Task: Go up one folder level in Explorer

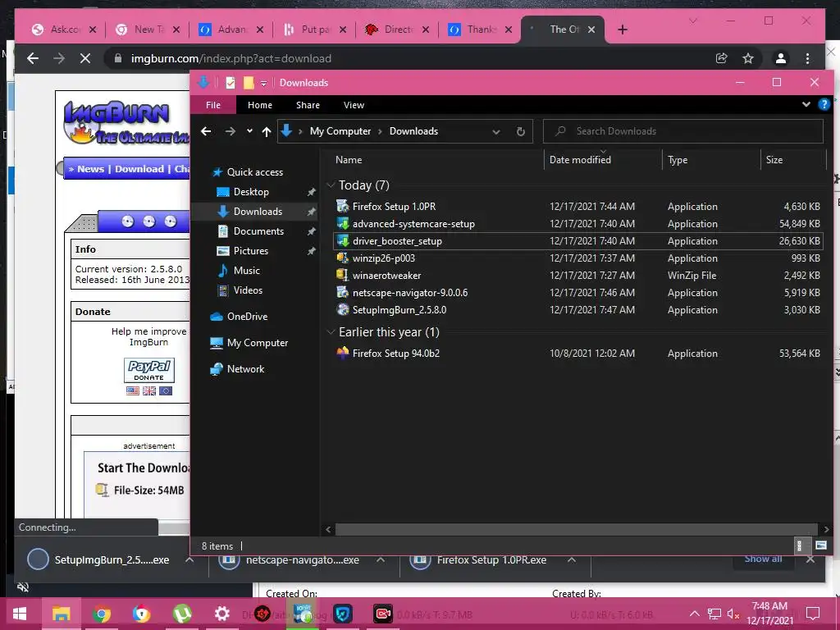Action: click(x=267, y=131)
